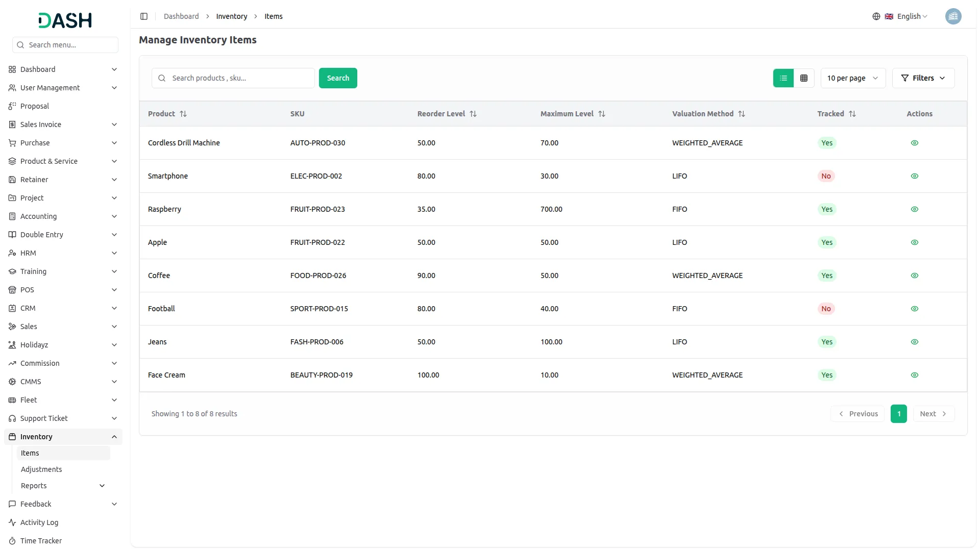Open Adjustments in Inventory menu
The height and width of the screenshot is (551, 980).
click(41, 469)
